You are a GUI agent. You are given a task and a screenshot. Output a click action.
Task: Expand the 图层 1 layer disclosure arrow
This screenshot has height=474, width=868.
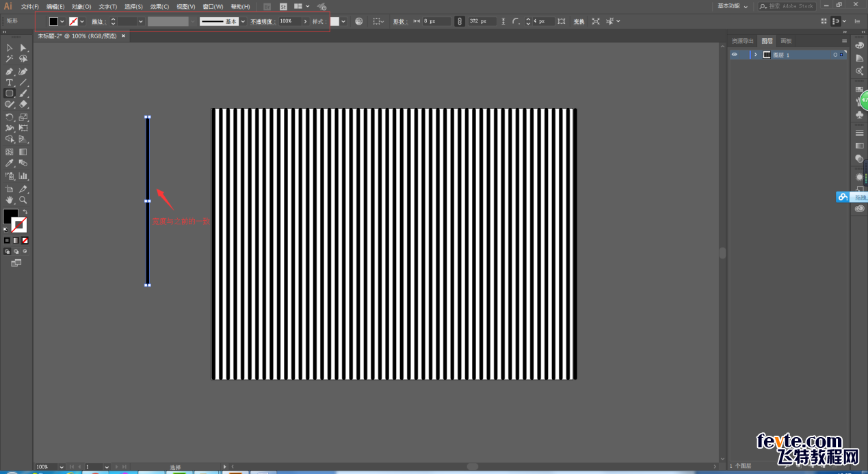(755, 55)
